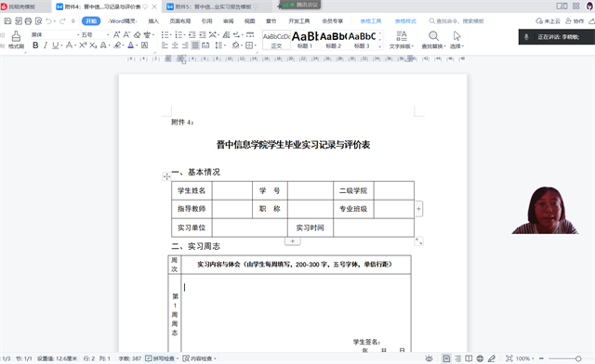Click the character border icon
595x364 pixels.
(x=145, y=45)
